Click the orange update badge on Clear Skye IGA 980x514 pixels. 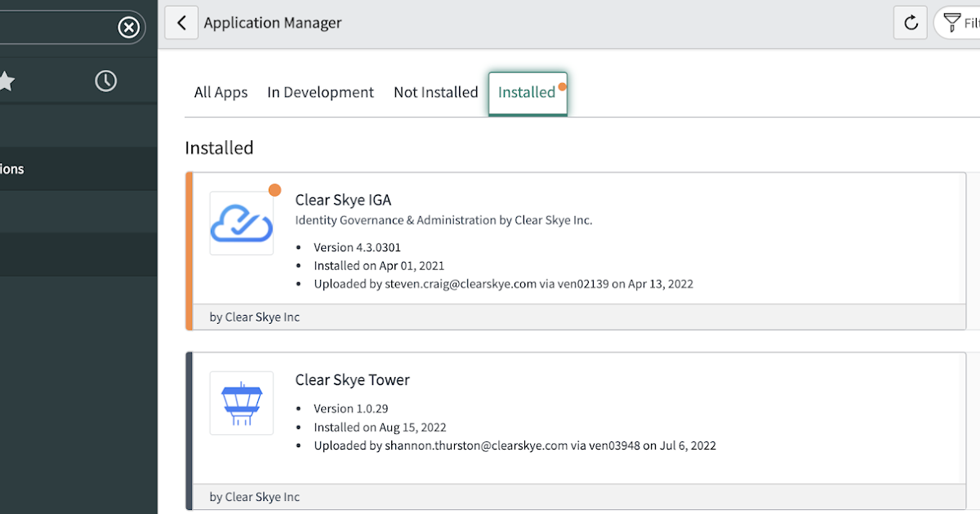point(274,189)
